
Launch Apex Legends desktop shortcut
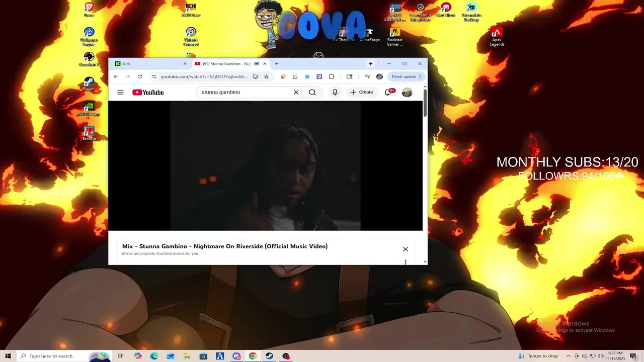click(497, 37)
